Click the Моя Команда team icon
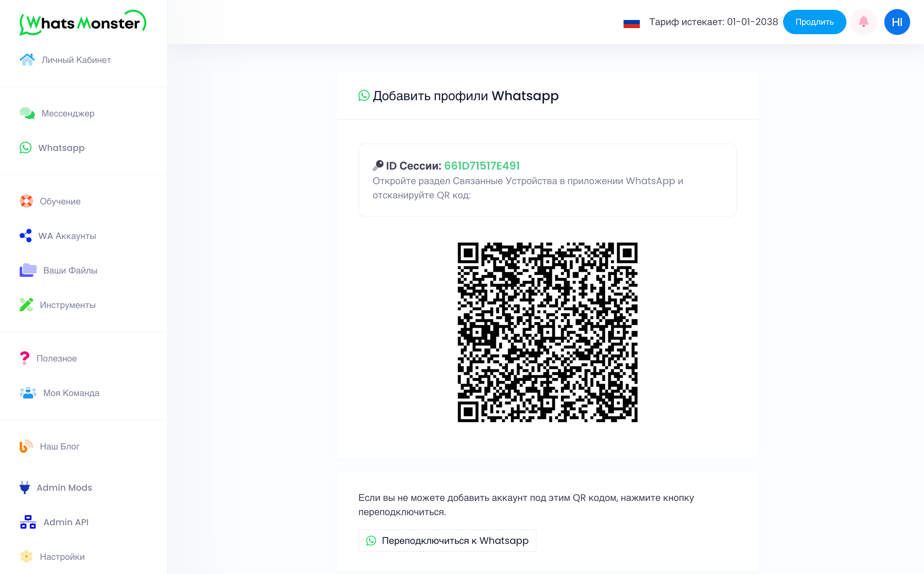The width and height of the screenshot is (924, 574). 28,393
